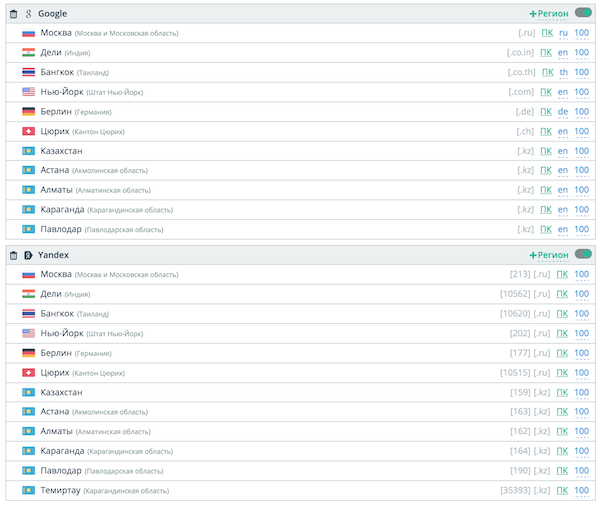Switch ПК device for Google Павлодар

click(x=546, y=230)
